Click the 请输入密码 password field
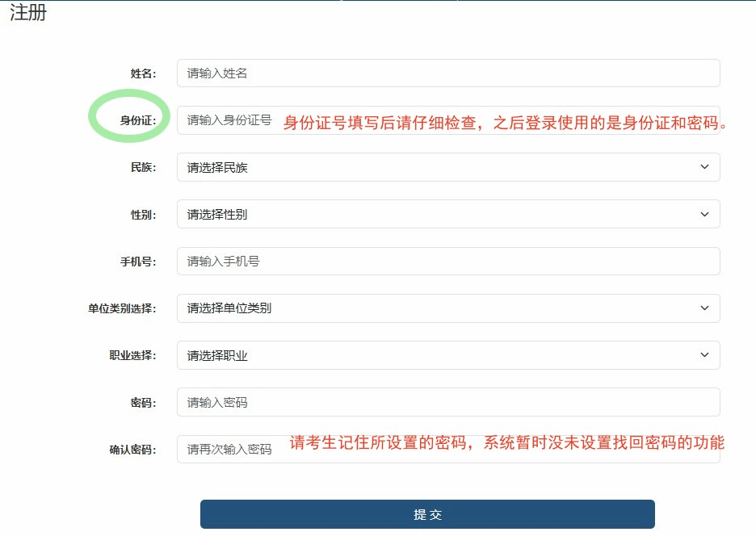Image resolution: width=756 pixels, height=536 pixels. click(x=447, y=402)
